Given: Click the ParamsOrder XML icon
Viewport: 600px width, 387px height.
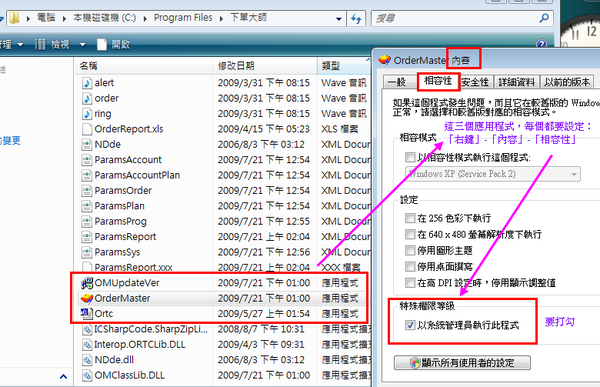Looking at the screenshot, I should tap(87, 190).
